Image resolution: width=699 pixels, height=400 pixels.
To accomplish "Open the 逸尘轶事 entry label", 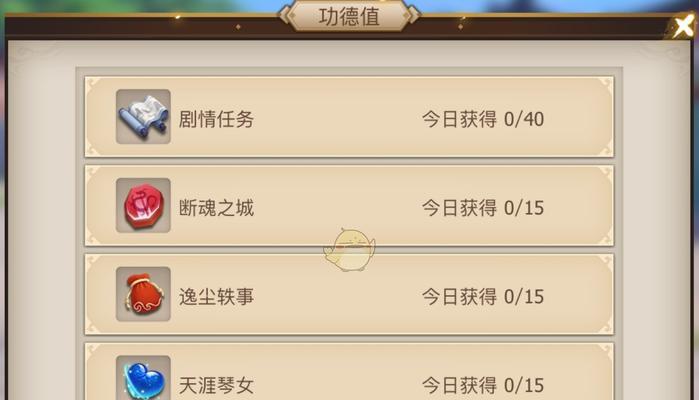I will click(216, 297).
